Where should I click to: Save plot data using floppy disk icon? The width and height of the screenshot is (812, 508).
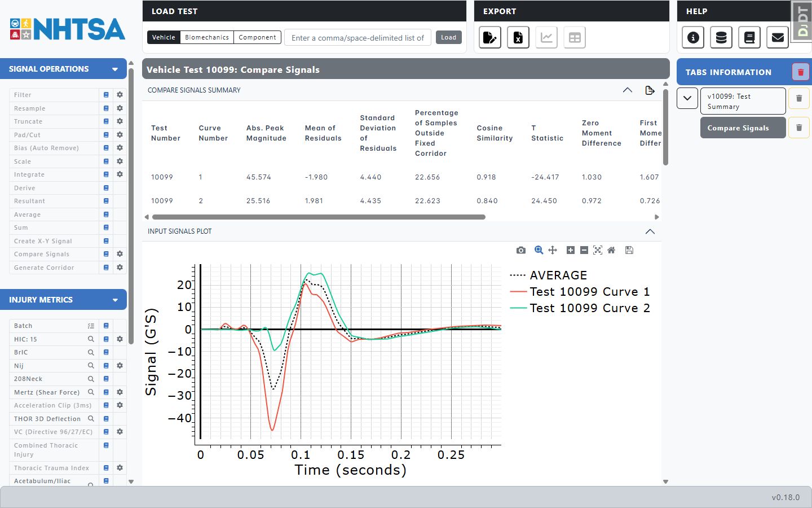(x=629, y=250)
